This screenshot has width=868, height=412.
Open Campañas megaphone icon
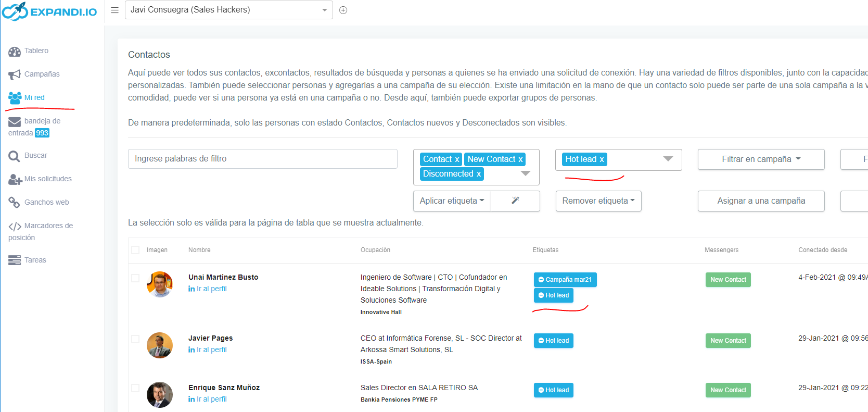point(15,74)
